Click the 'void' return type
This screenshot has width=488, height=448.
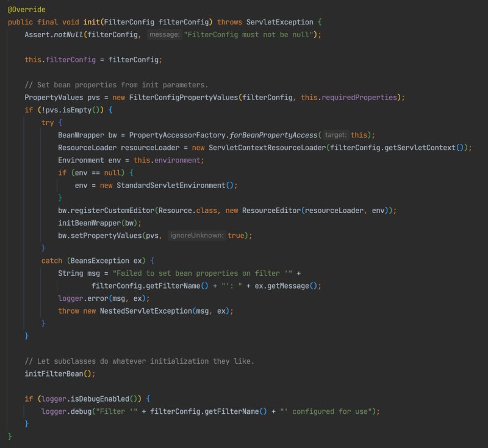pos(71,22)
